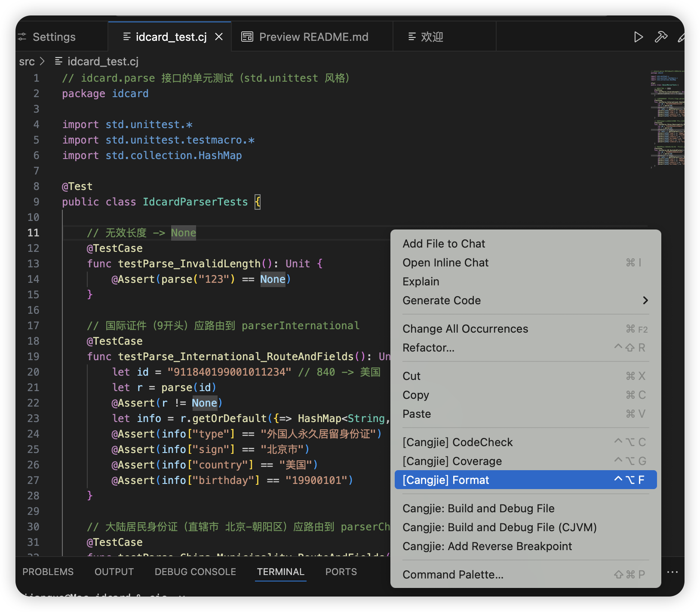Run [Cangjie] Coverage menu item
This screenshot has height=612, width=700.
point(525,461)
